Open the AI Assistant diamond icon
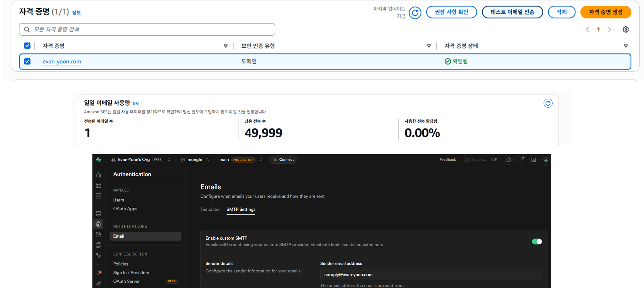This screenshot has height=288, width=644. (x=546, y=160)
